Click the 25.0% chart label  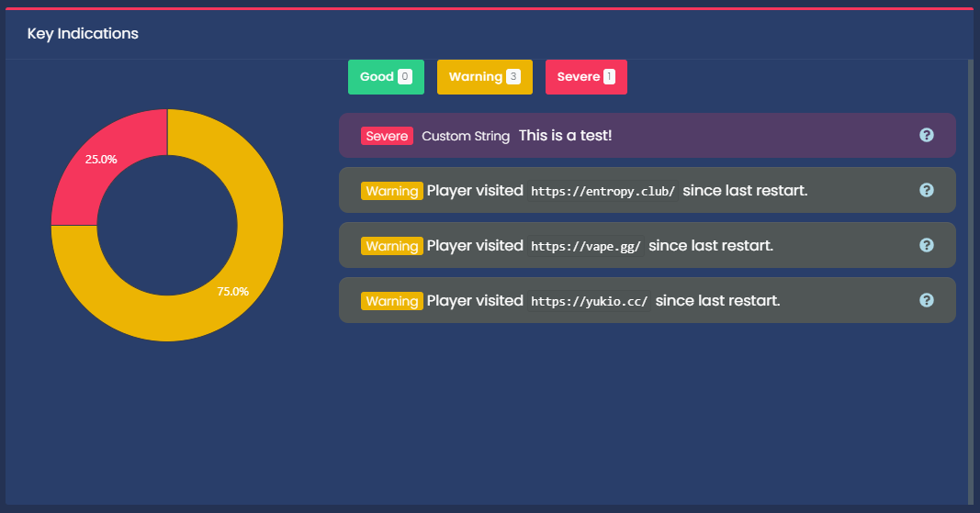pyautogui.click(x=101, y=159)
